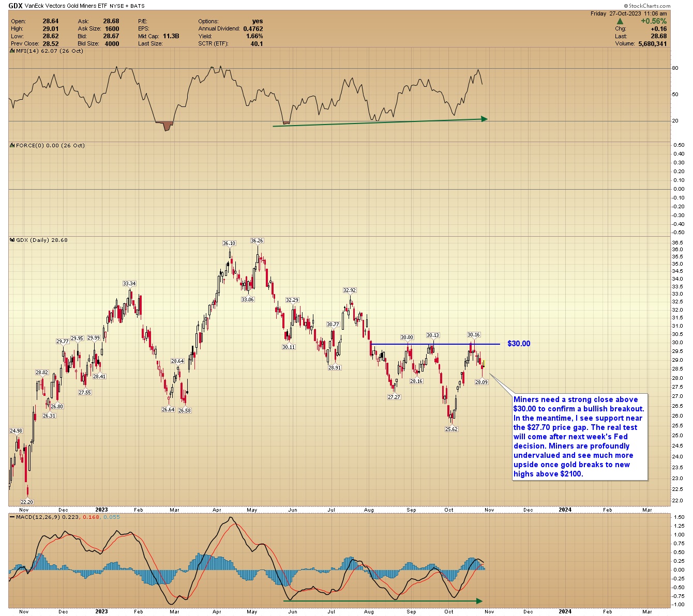Click the 'GDX (Daily) 28.68' price panel label
The image size is (693, 616).
pyautogui.click(x=42, y=240)
